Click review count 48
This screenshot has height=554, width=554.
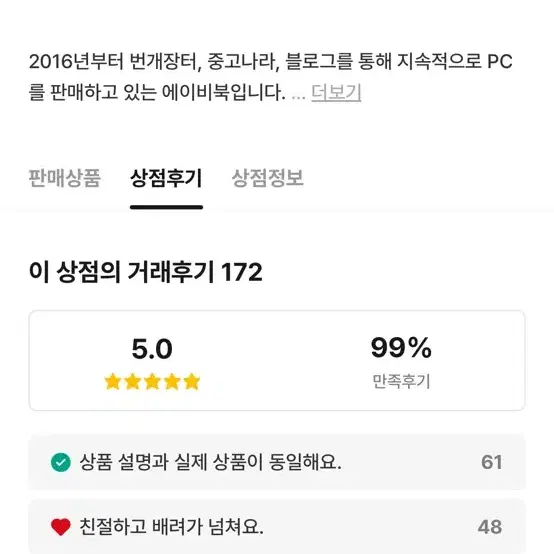pos(490,527)
